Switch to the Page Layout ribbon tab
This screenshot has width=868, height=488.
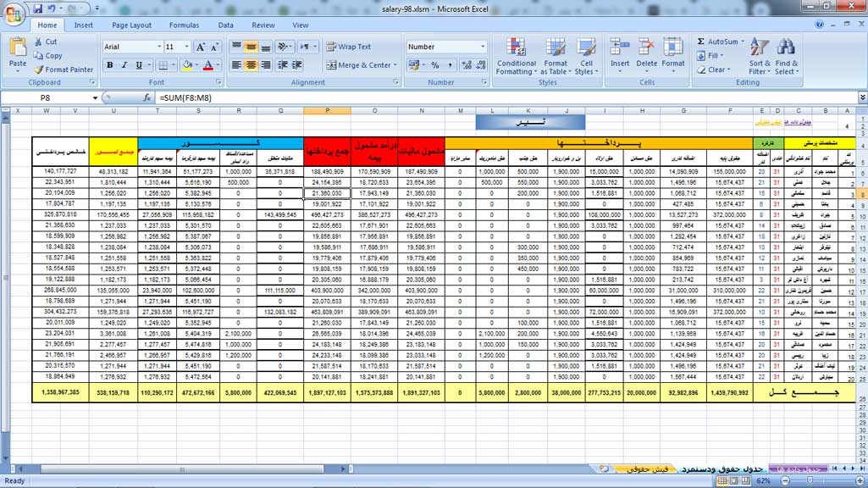point(131,25)
